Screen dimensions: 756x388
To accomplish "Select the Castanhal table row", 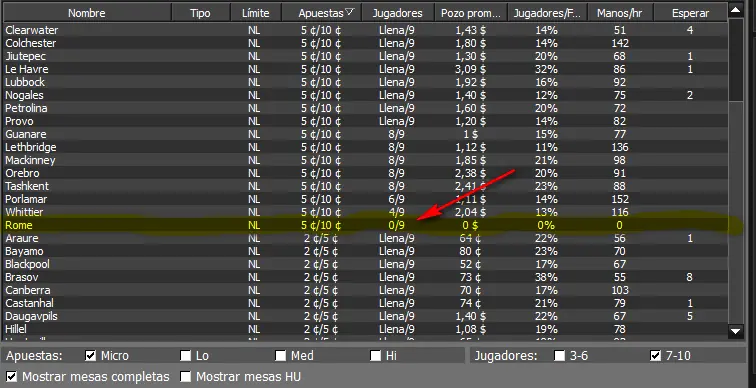I will point(365,303).
